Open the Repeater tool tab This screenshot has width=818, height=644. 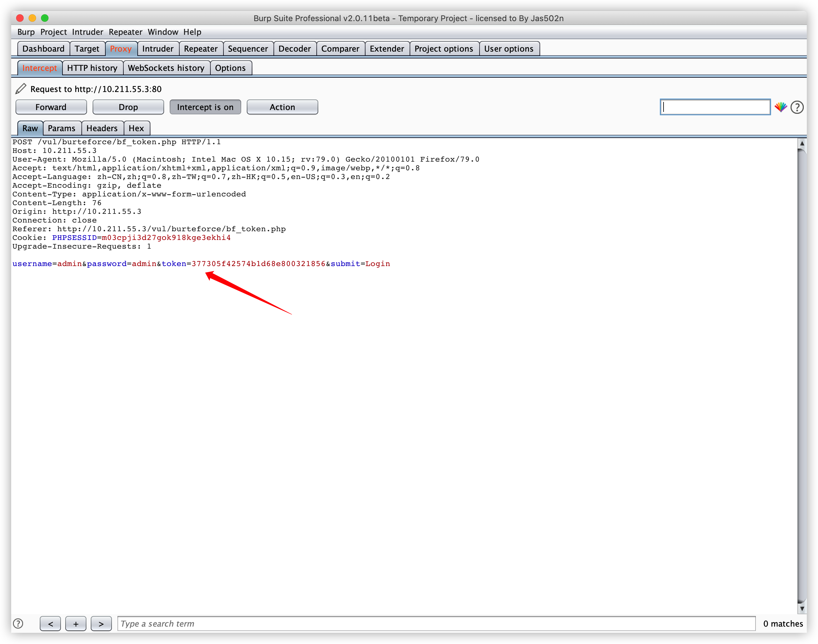[x=200, y=48]
